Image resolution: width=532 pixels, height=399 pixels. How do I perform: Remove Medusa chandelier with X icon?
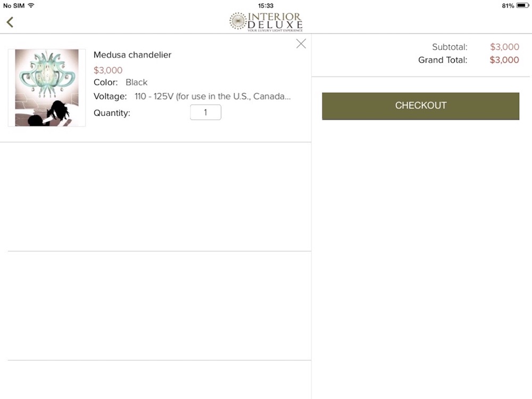pyautogui.click(x=301, y=44)
